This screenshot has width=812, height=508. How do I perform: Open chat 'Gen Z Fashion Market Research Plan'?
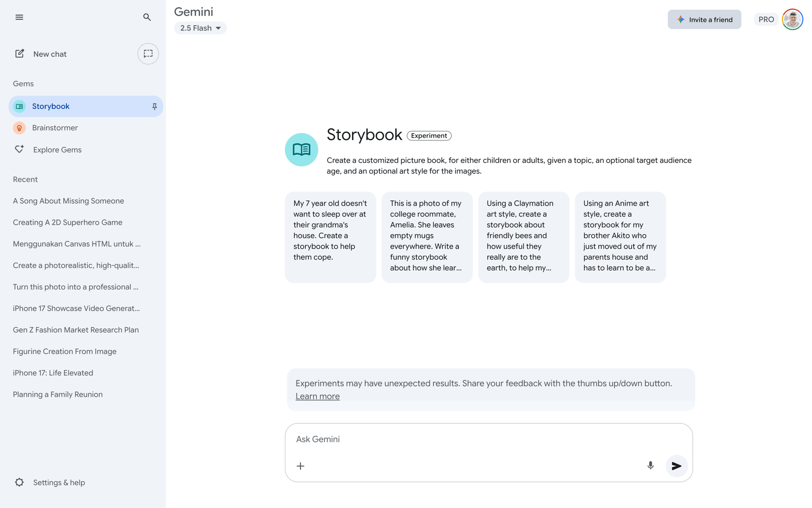pyautogui.click(x=76, y=330)
